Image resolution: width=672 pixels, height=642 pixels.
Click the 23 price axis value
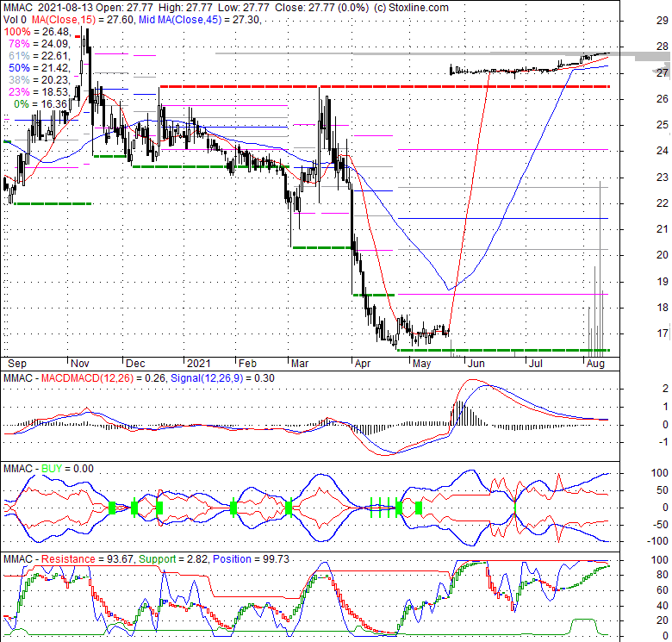click(663, 177)
